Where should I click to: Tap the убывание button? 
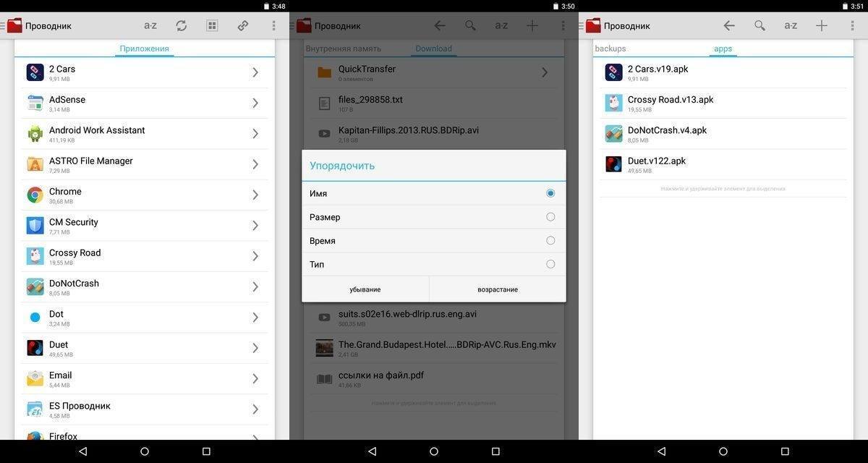(365, 289)
